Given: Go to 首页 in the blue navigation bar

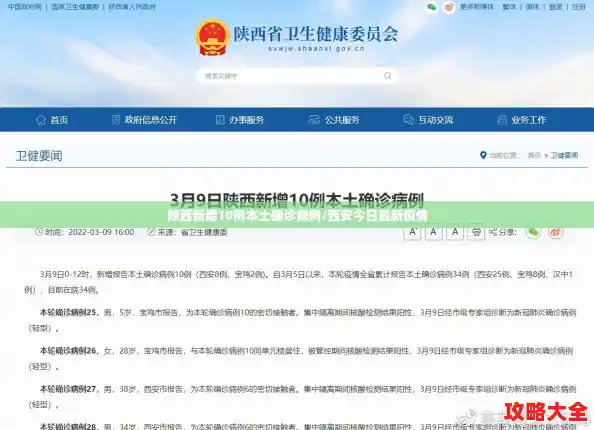Looking at the screenshot, I should pyautogui.click(x=52, y=120).
